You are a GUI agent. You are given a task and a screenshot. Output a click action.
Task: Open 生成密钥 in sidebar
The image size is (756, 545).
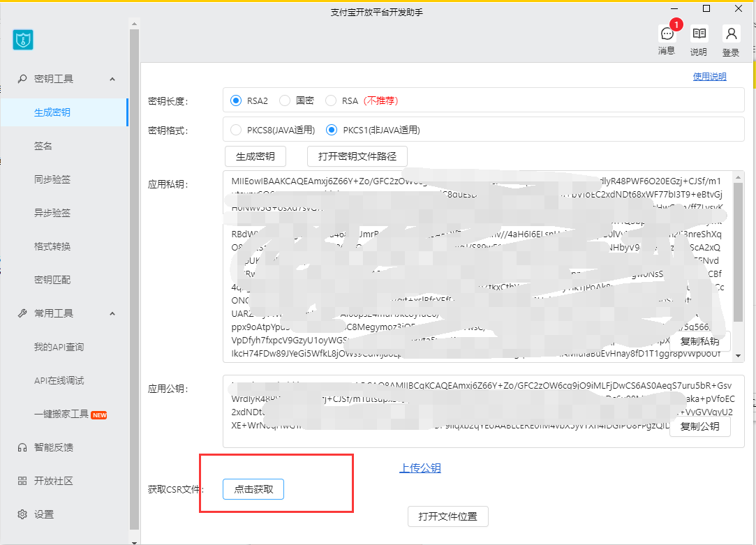[x=64, y=112]
